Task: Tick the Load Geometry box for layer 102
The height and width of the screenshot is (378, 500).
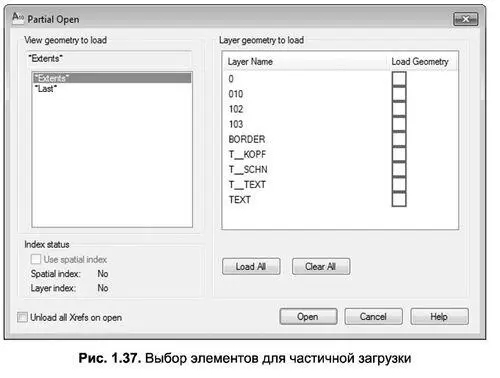Action: pos(399,109)
